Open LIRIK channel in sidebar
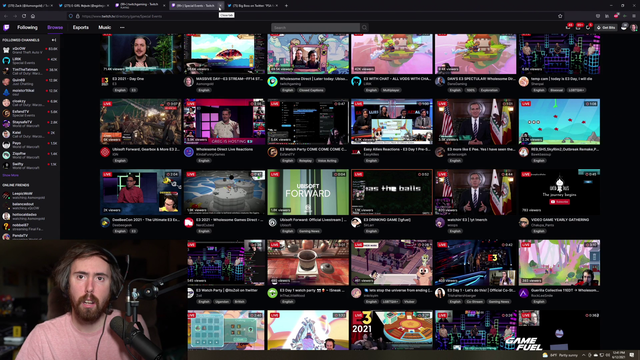Screen dimensions: 640x360 [29, 61]
